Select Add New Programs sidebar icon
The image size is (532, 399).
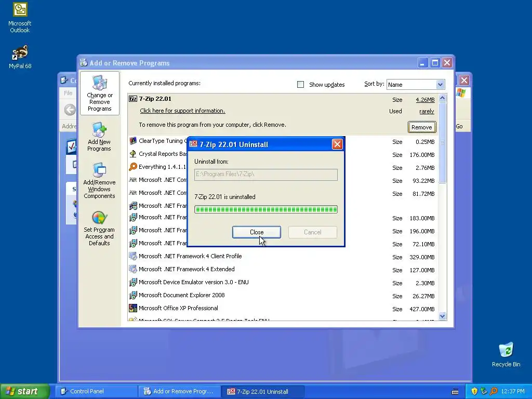pyautogui.click(x=99, y=137)
